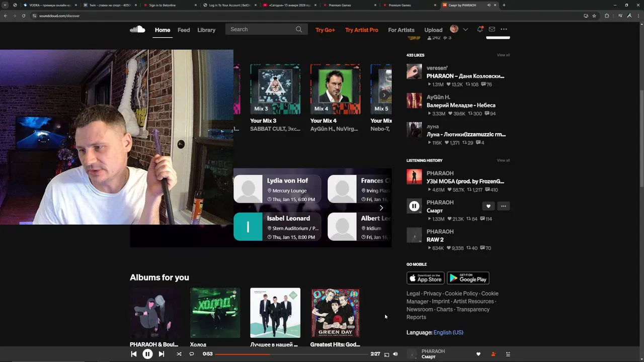Viewport: 644px width, 362px height.
Task: Toggle shuffle in the player bar
Action: pyautogui.click(x=179, y=354)
